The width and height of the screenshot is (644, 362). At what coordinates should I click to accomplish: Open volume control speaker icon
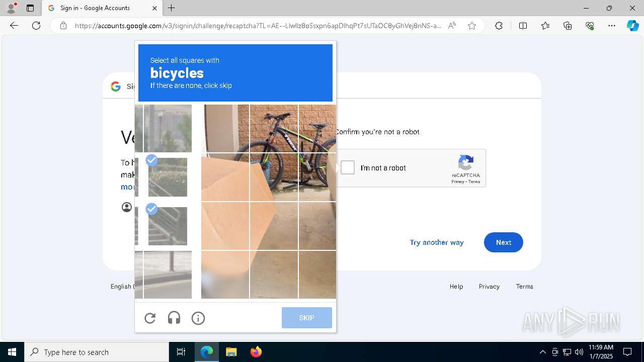(579, 352)
